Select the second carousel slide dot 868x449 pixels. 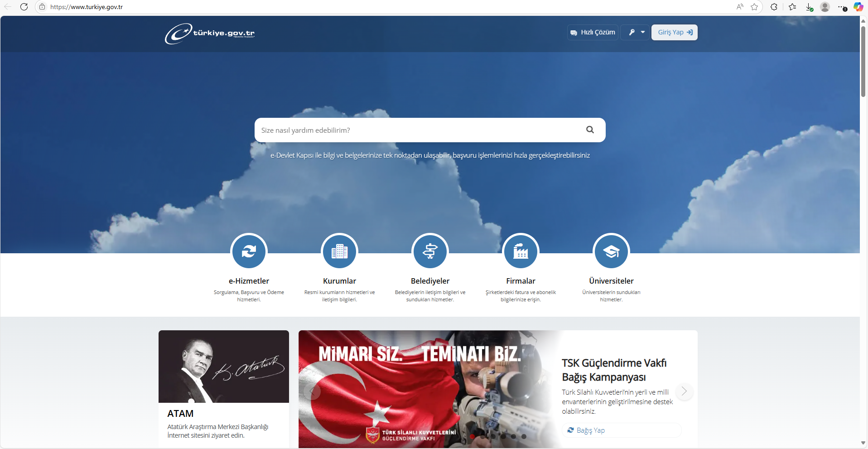coord(482,437)
